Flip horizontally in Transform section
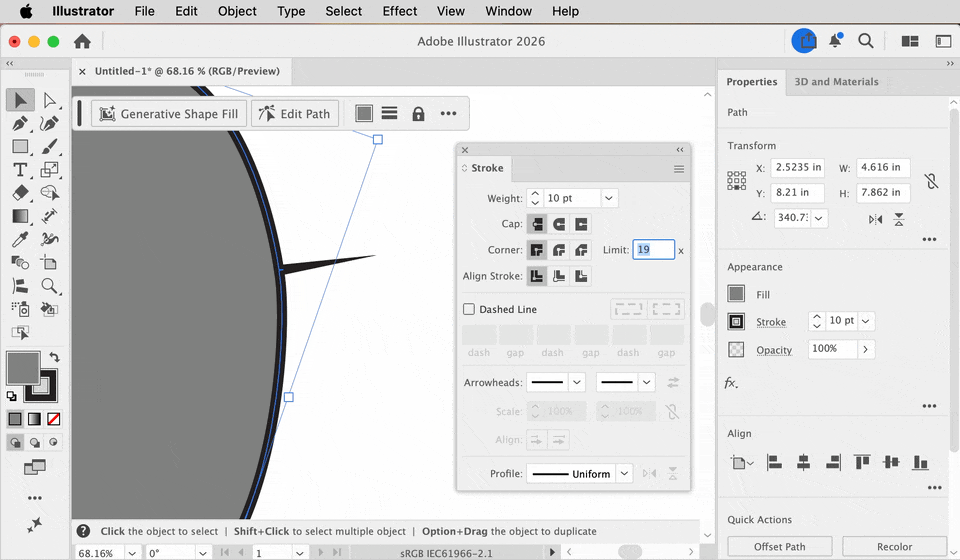 point(876,219)
